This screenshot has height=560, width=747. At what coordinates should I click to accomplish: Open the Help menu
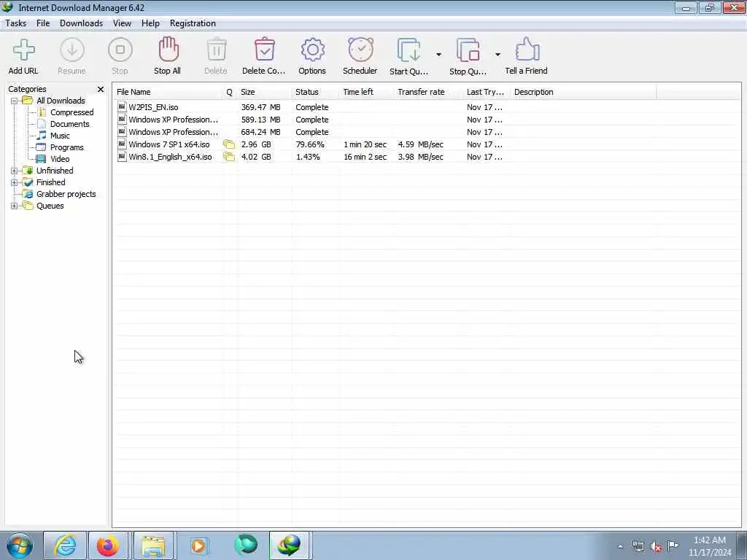[x=150, y=23]
